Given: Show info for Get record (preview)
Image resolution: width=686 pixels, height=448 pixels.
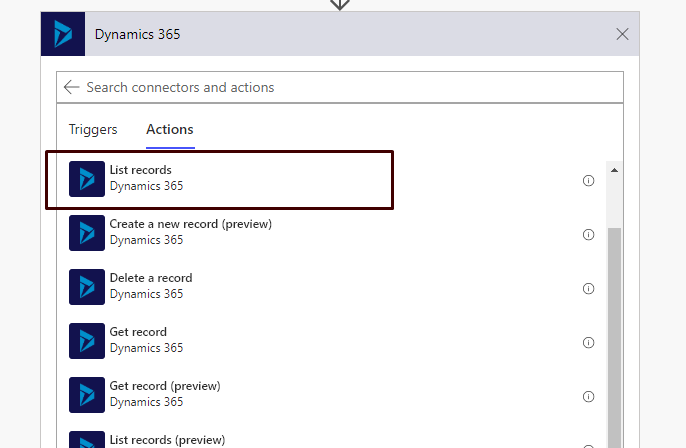Looking at the screenshot, I should click(x=588, y=397).
